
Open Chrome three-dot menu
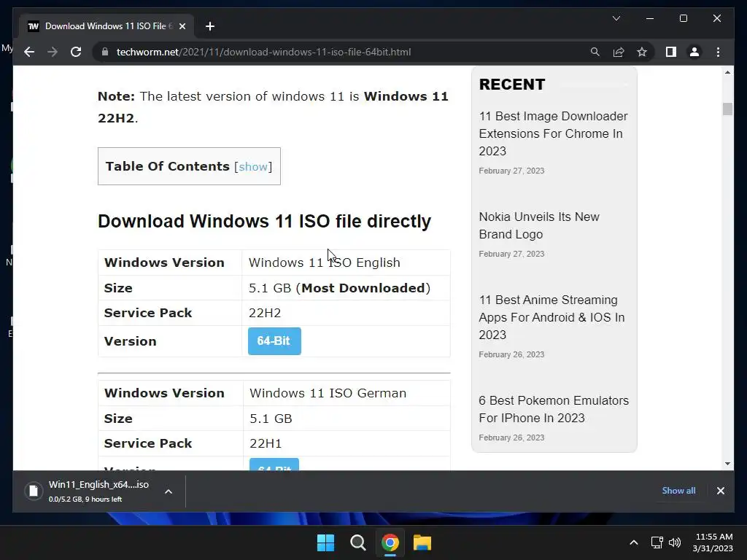(x=718, y=52)
